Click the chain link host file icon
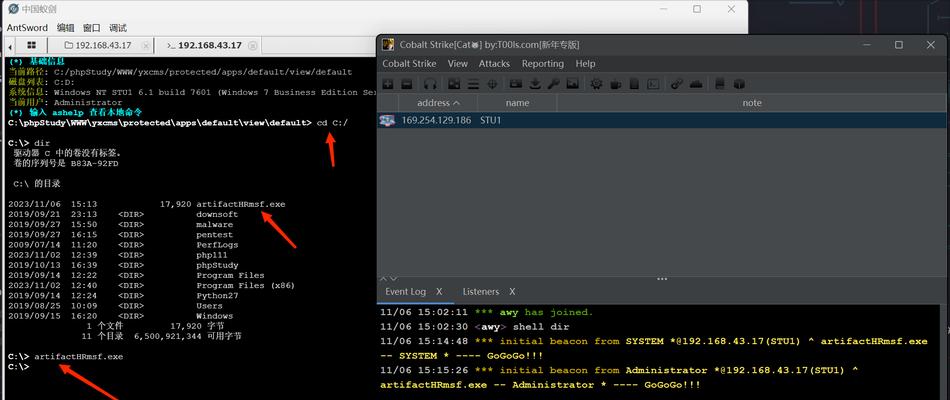950x400 pixels. (677, 84)
